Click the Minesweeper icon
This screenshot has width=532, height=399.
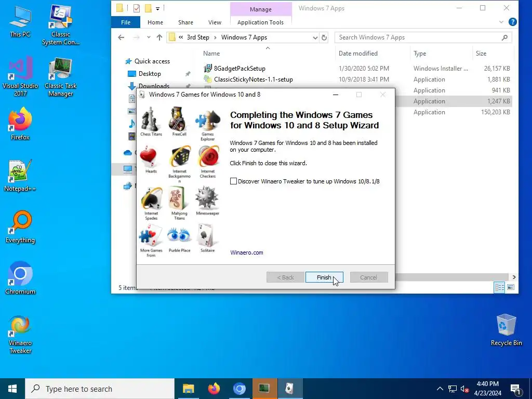click(207, 198)
